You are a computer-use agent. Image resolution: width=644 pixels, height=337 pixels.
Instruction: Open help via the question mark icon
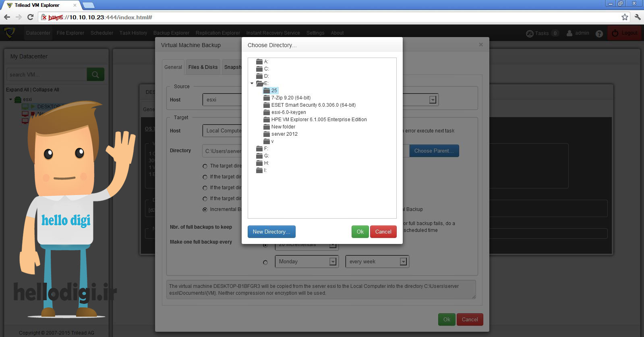(599, 33)
